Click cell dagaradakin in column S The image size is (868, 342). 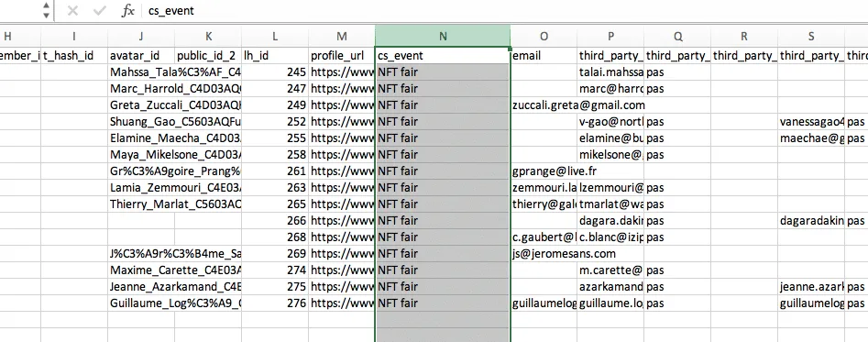click(x=811, y=221)
